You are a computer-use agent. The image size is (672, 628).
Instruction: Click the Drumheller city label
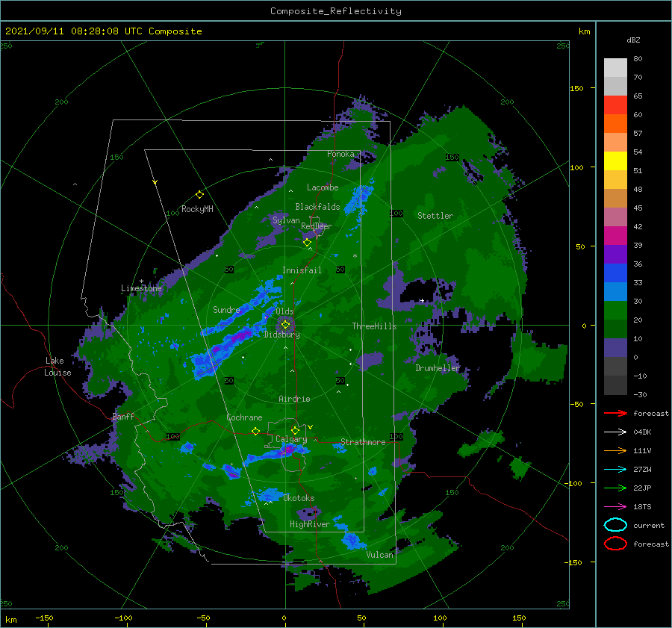coord(438,368)
